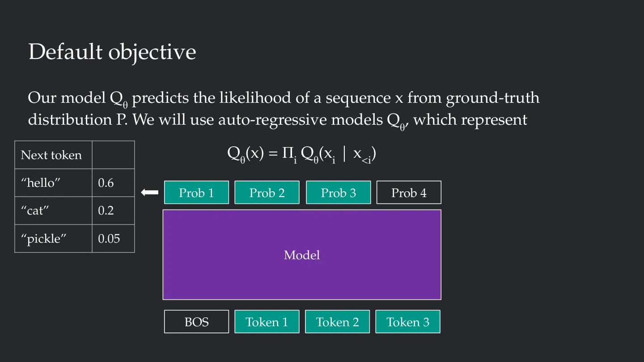Click the Token 1 box
The image size is (644, 362).
(267, 322)
